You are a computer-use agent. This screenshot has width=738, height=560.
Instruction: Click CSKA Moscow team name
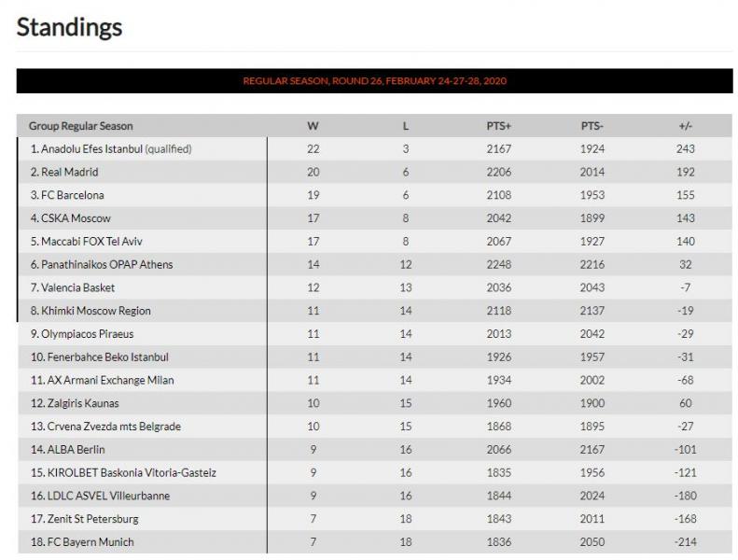(x=76, y=218)
